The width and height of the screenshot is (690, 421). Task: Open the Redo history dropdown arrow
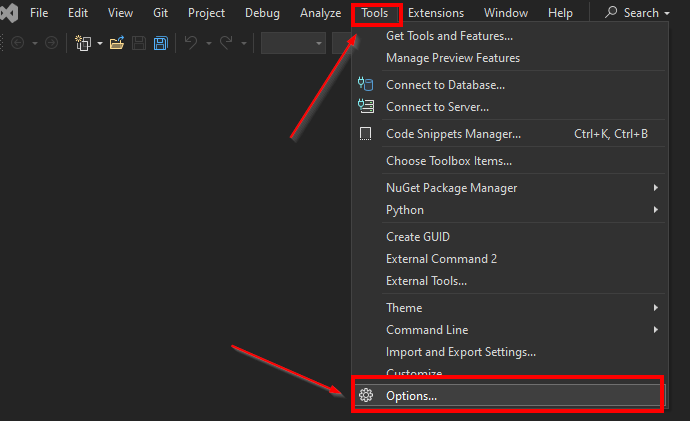pyautogui.click(x=244, y=44)
